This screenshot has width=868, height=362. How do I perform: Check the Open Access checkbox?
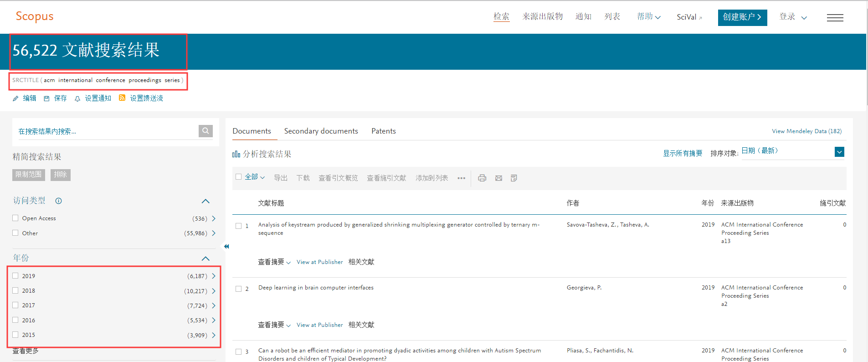pos(15,218)
